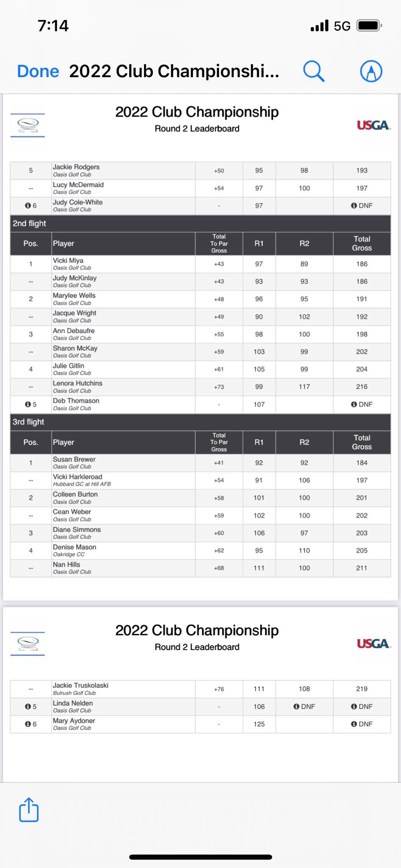Tap the share icon at bottom left
This screenshot has height=868, width=401.
[29, 810]
